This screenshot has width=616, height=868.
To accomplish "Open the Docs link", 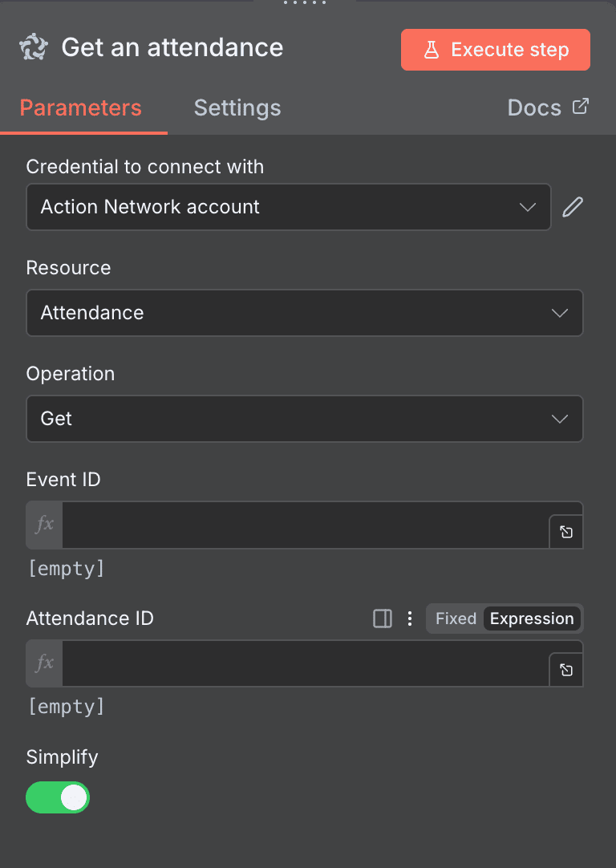I will point(534,107).
